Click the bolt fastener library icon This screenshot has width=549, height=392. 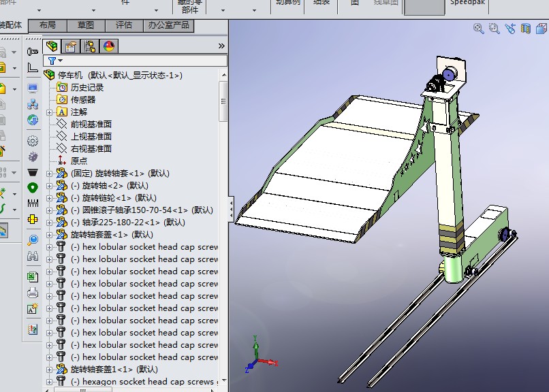coord(33,52)
